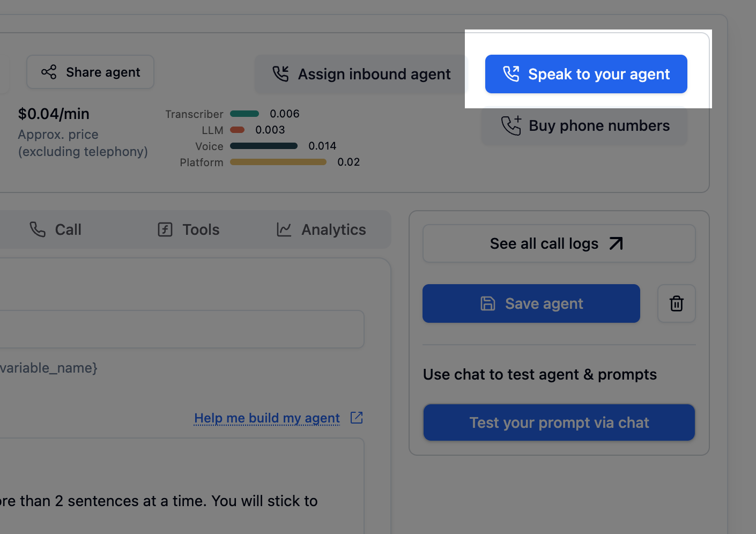Click the function icon on Tools tab
This screenshot has height=534, width=756.
[165, 229]
